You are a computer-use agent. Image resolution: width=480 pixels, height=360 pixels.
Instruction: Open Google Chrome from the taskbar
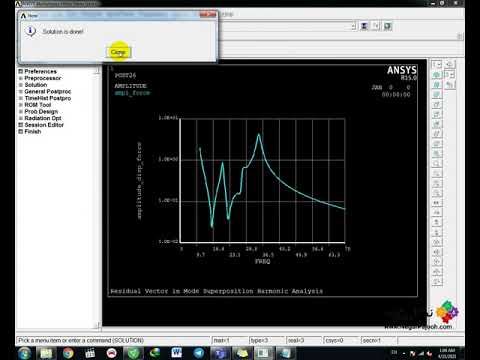pyautogui.click(x=68, y=353)
